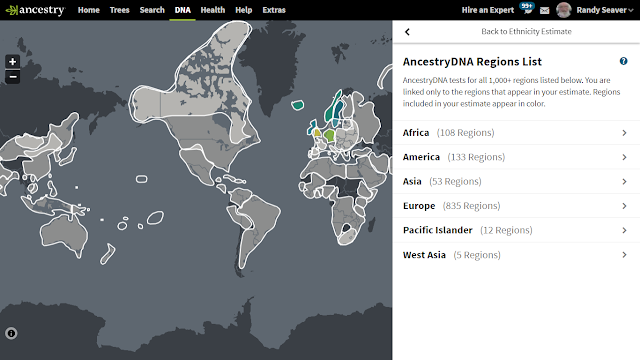Zoom out on the map
This screenshot has width=640, height=360.
(x=13, y=77)
